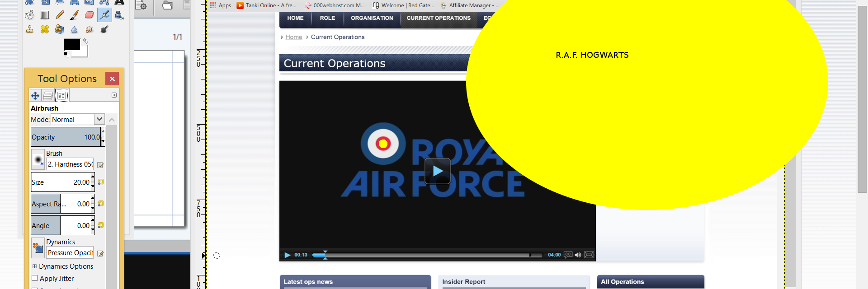Select the Clone stamp tool

coord(30,29)
